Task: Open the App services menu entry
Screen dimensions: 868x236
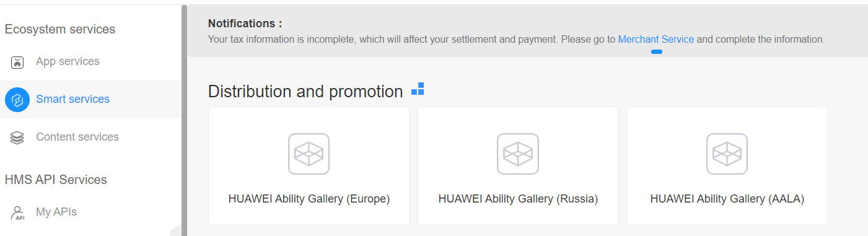Action: 68,61
